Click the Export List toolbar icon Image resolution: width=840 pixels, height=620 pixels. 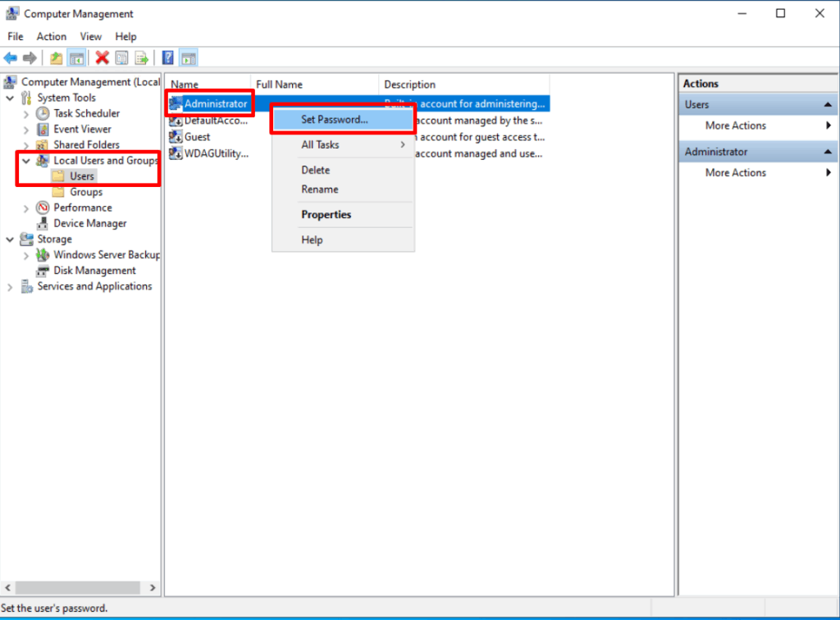pyautogui.click(x=141, y=57)
